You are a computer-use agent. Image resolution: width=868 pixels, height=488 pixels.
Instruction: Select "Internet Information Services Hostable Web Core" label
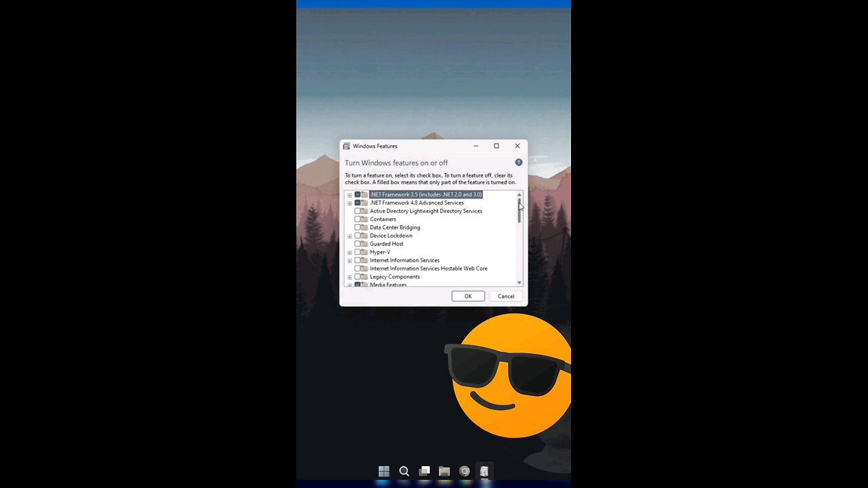pos(429,268)
